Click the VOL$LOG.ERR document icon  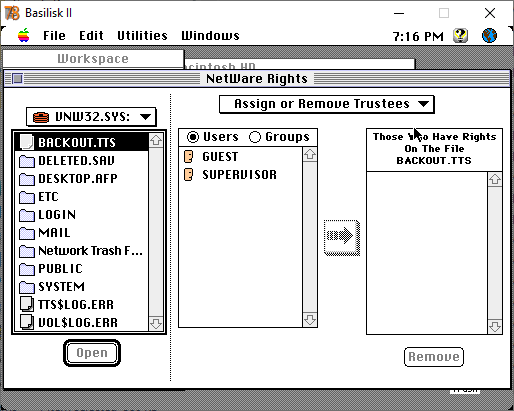pyautogui.click(x=27, y=322)
